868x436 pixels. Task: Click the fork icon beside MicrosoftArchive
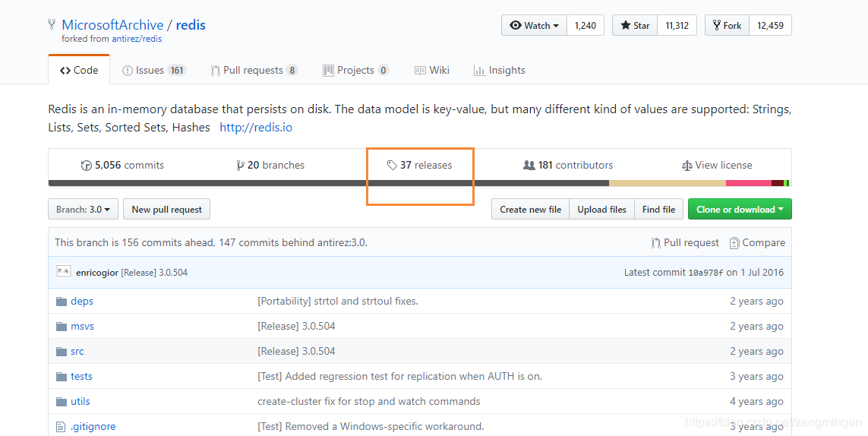click(52, 24)
